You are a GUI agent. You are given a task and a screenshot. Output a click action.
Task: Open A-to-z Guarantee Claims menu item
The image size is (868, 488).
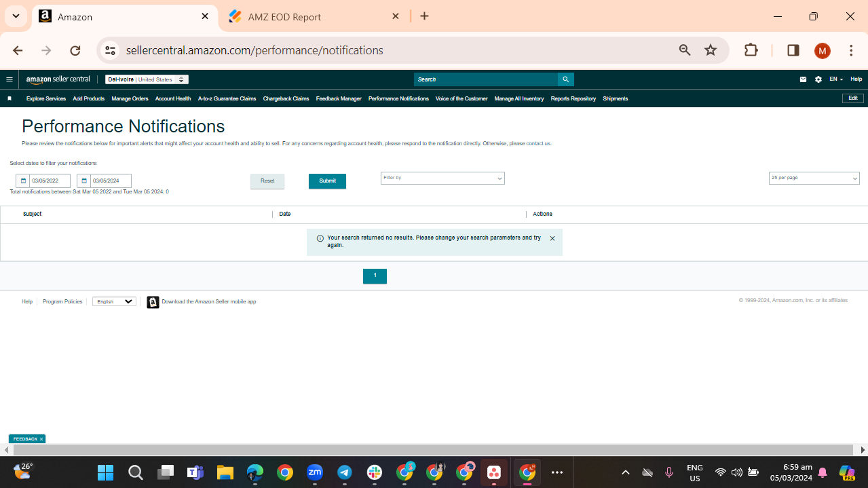[x=227, y=98]
